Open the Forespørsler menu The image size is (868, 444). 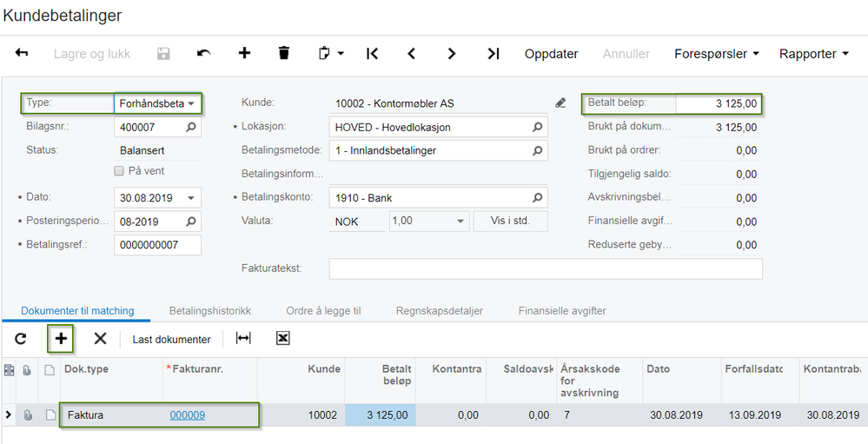[716, 54]
